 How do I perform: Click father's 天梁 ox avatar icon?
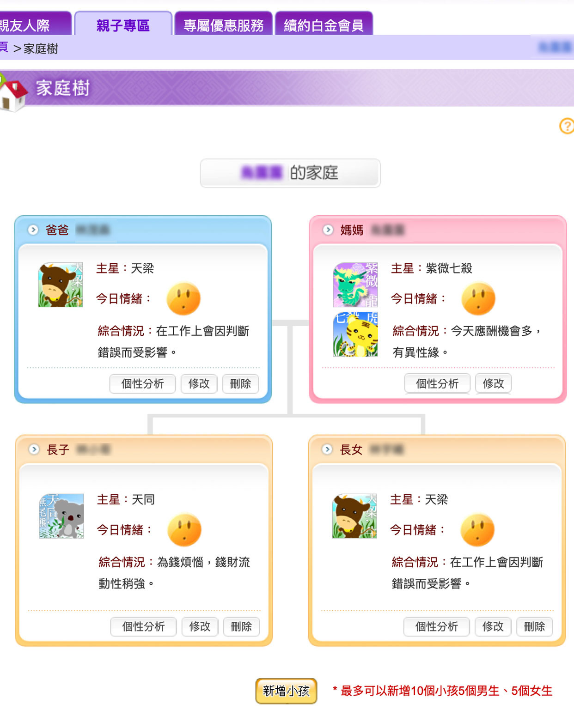(61, 285)
